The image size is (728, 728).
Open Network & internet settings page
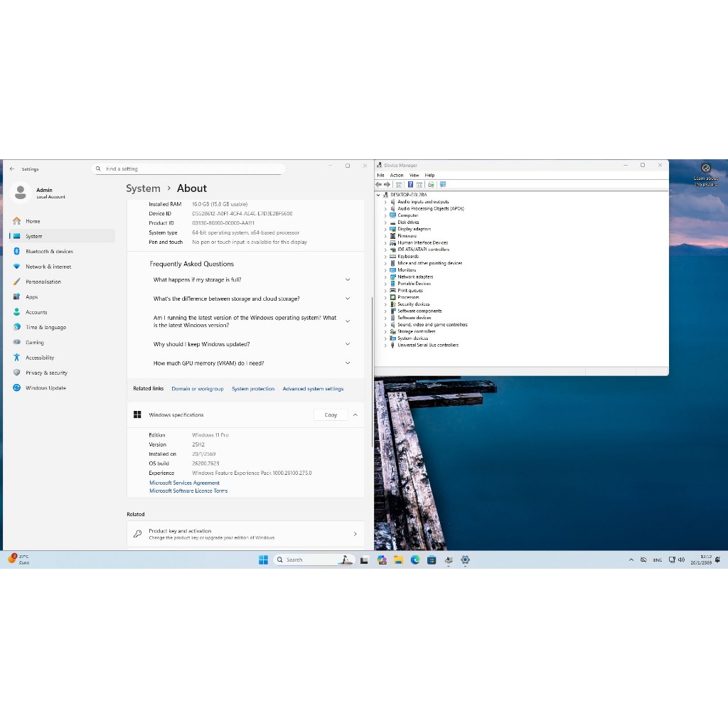48,267
